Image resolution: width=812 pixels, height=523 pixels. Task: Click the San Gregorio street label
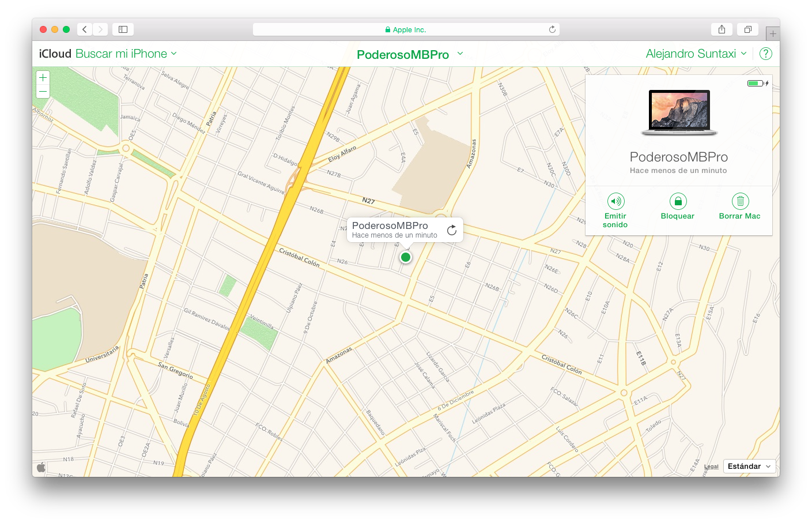point(175,370)
